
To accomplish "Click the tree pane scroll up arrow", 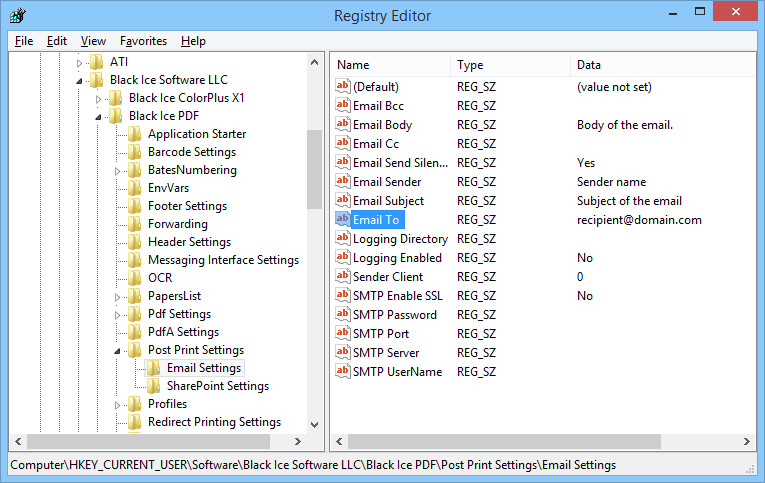I will tap(315, 62).
